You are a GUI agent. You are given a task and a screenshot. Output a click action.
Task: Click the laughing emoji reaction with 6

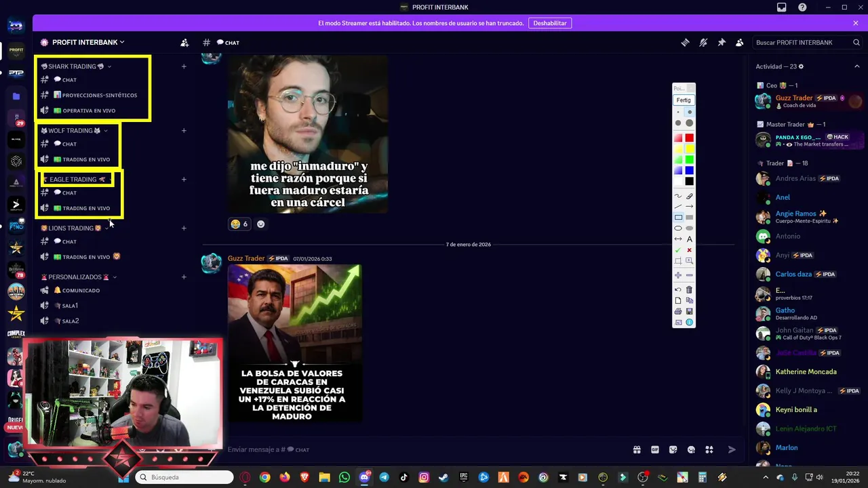point(239,224)
